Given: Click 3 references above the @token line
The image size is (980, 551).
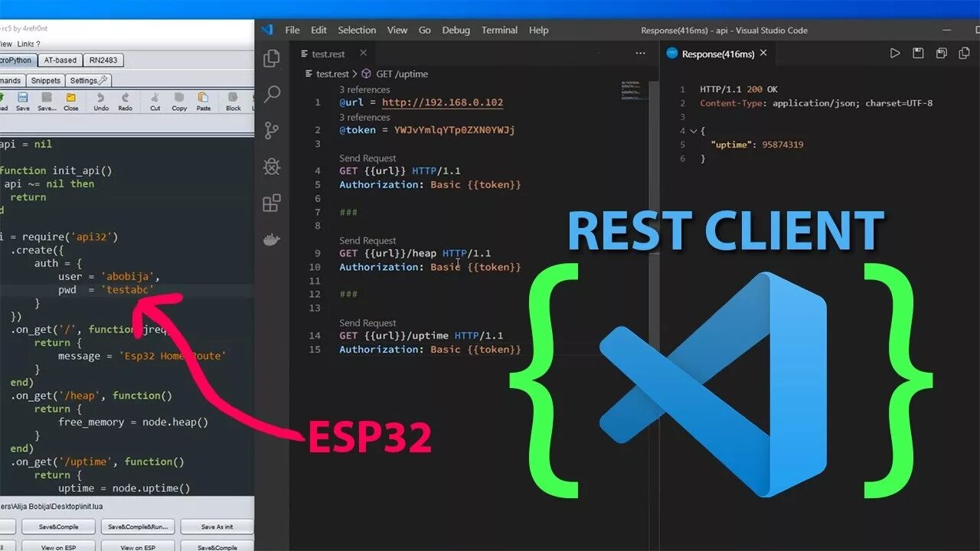Looking at the screenshot, I should (x=364, y=117).
